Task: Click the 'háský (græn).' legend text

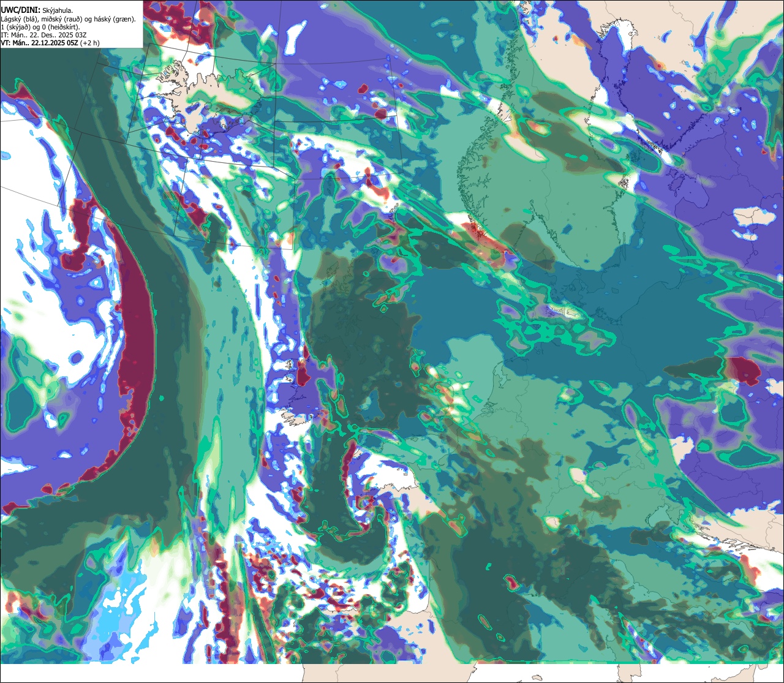Action: tap(115, 20)
